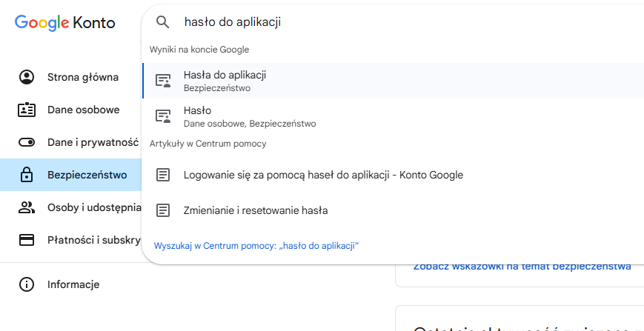Go to Dane i prywatność section
The image size is (644, 331).
pos(70,142)
